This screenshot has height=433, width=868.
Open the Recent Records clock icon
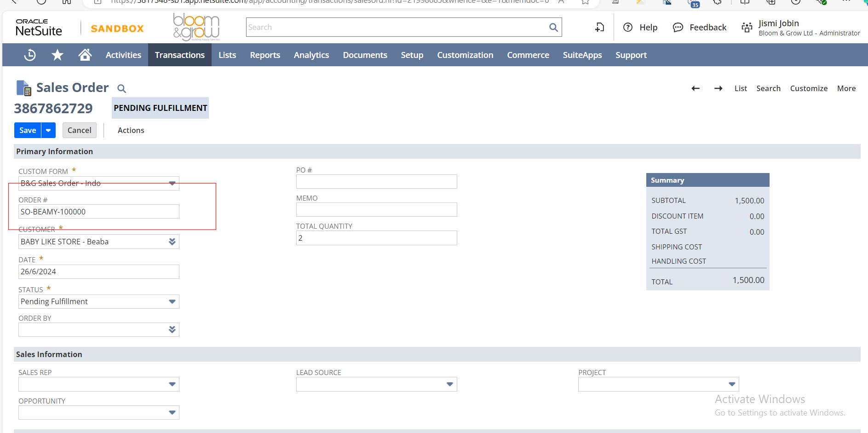30,55
